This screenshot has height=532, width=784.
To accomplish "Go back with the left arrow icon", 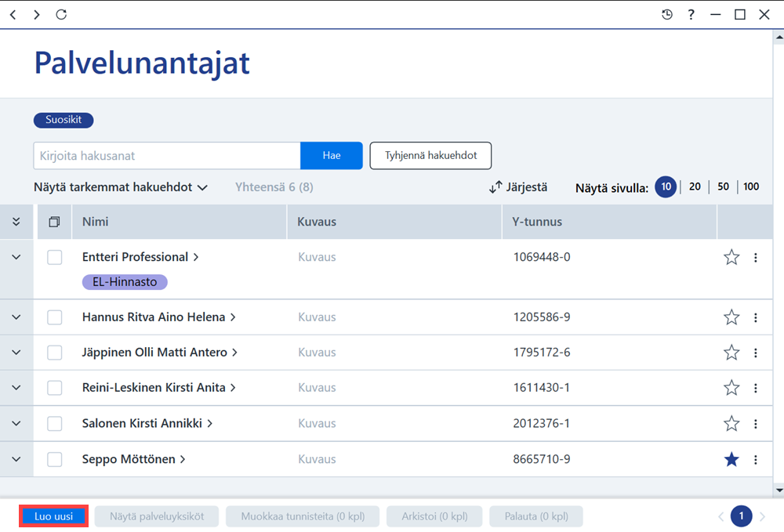I will point(13,14).
